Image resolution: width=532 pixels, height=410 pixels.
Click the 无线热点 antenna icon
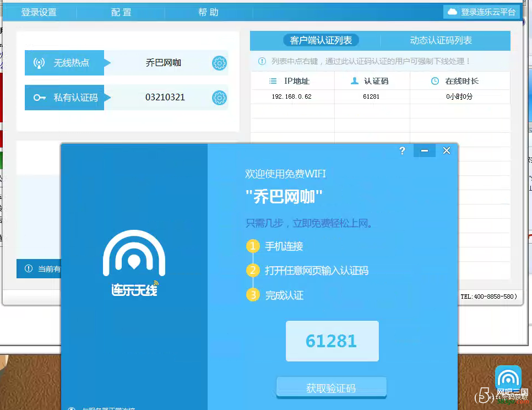pyautogui.click(x=39, y=63)
